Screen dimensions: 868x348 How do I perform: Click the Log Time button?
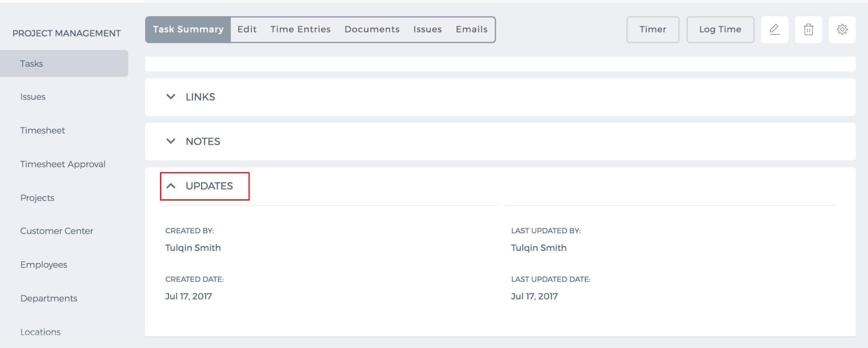pyautogui.click(x=720, y=30)
